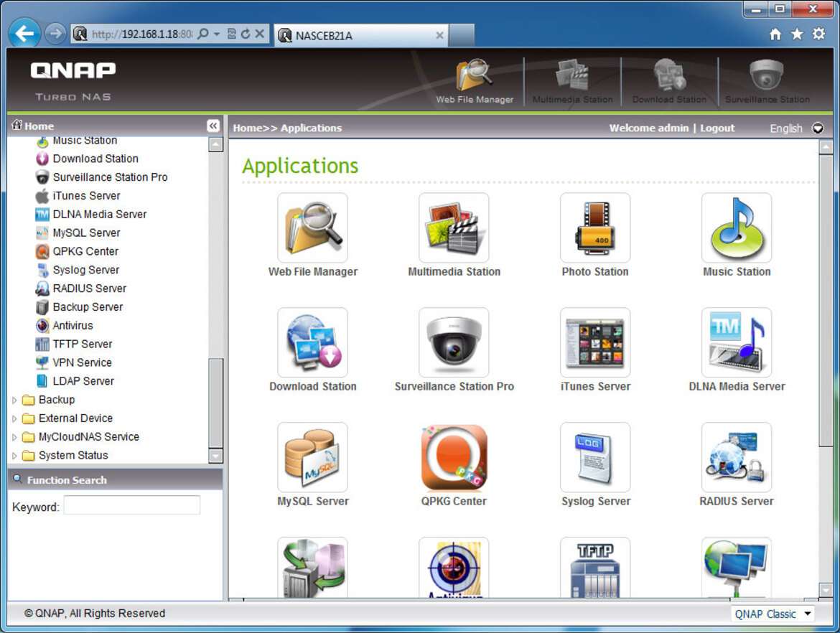Expand the System Status folder
Screen dimensions: 840x633
click(x=14, y=456)
